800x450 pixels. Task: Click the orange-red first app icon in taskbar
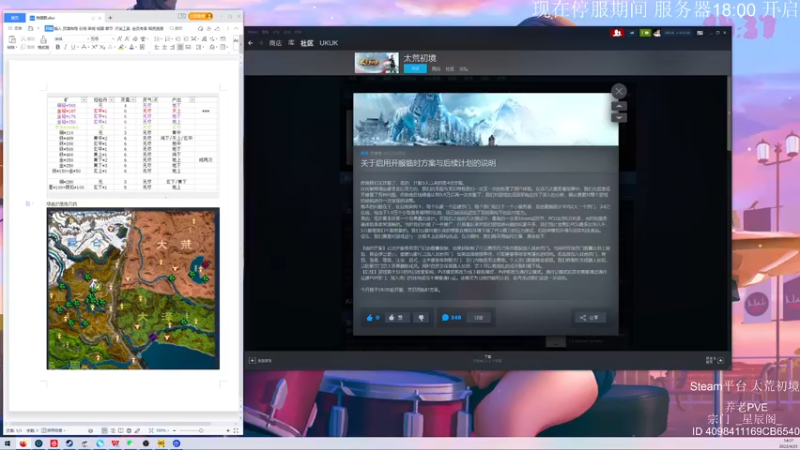pos(23,443)
